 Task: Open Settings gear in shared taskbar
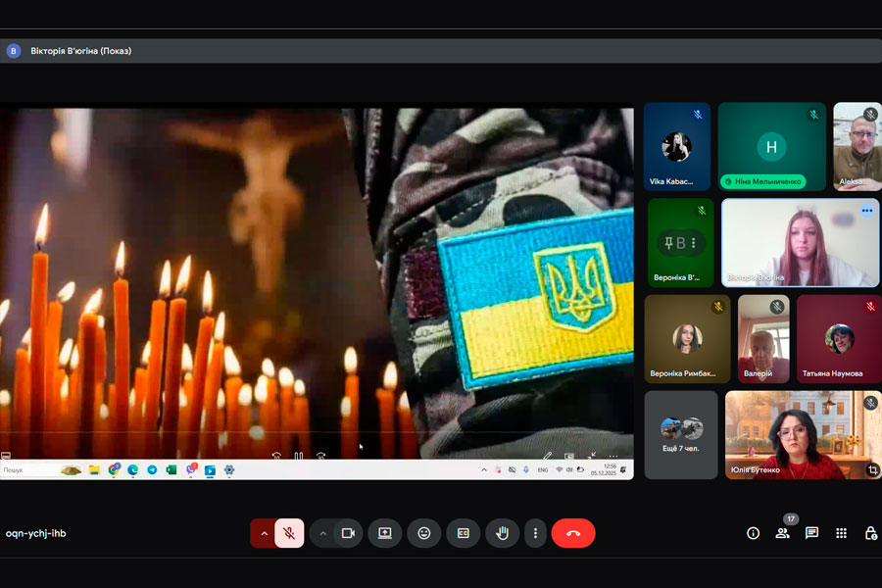point(229,469)
